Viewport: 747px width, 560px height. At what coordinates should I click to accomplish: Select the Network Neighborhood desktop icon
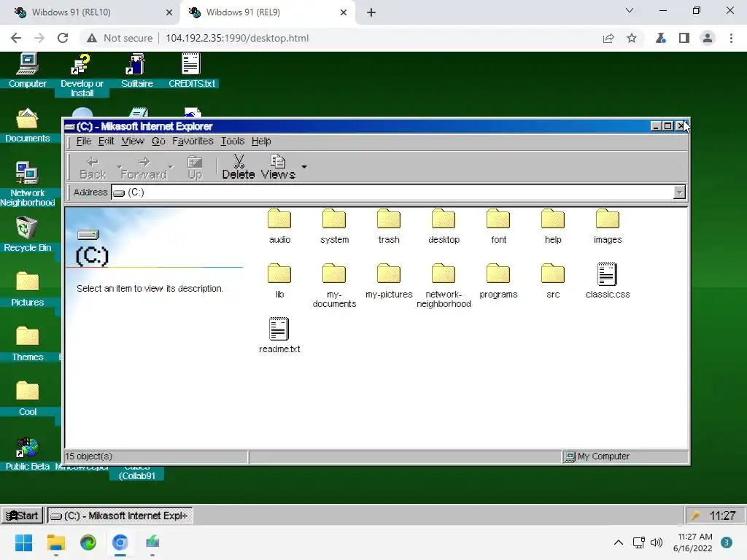[27, 184]
